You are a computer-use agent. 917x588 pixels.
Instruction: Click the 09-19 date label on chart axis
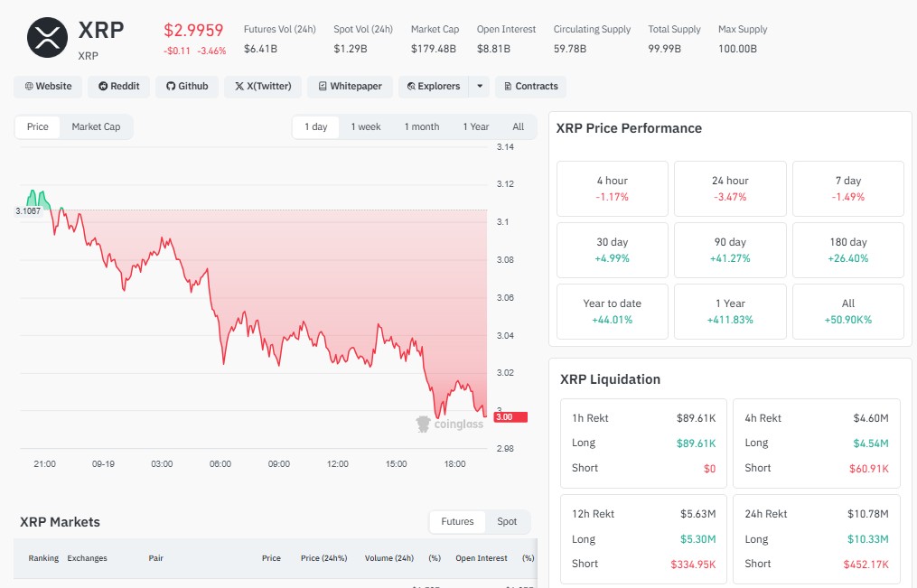103,464
